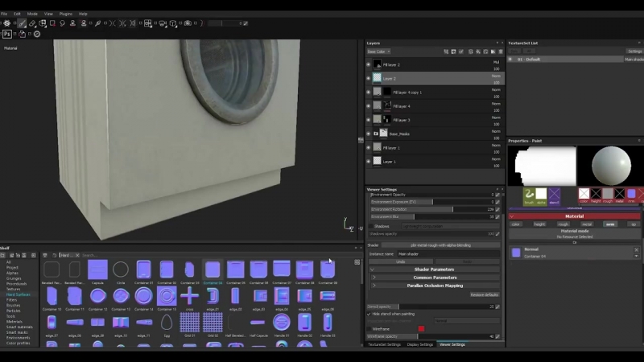Open the Mode menu
644x362 pixels.
(x=32, y=14)
